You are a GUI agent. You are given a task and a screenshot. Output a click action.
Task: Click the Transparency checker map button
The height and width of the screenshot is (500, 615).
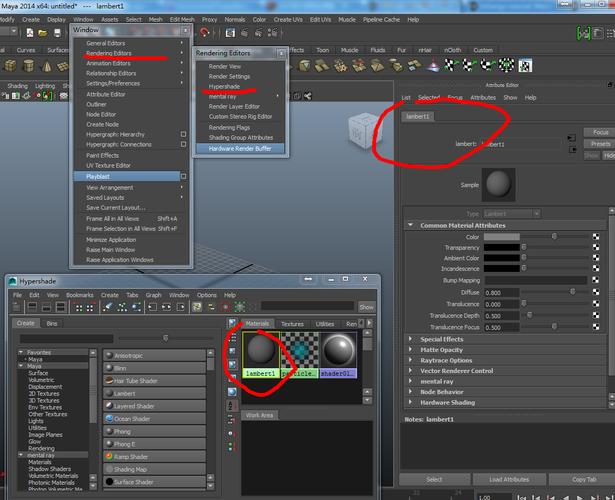point(596,247)
